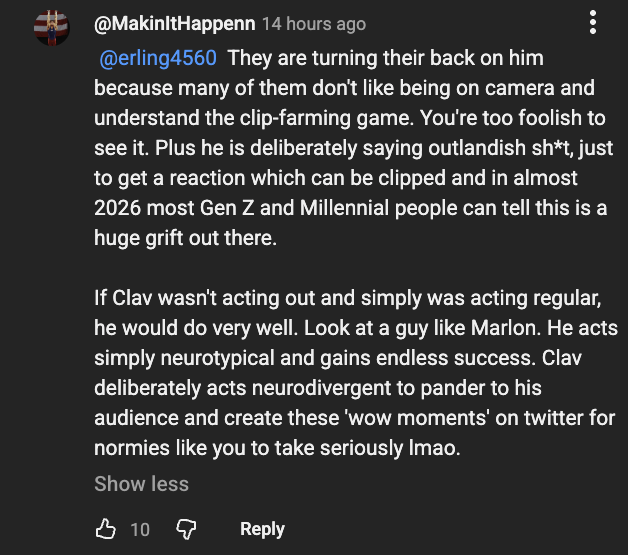
Task: Click the like count number 10
Action: click(x=140, y=529)
